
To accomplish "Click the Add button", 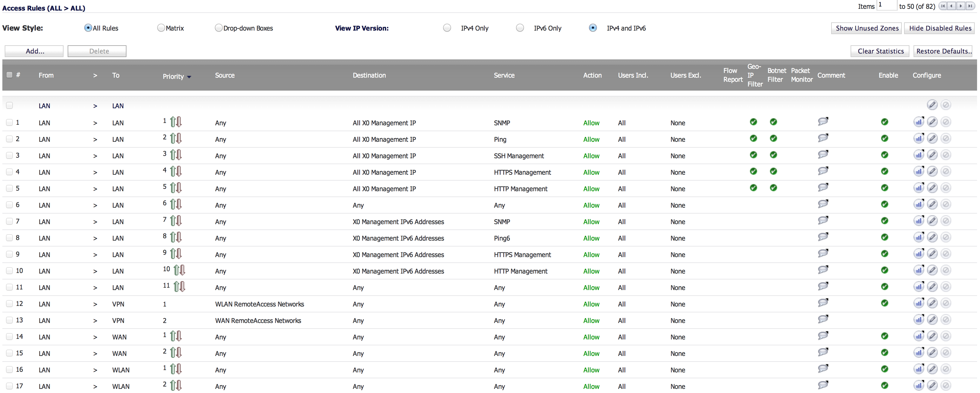I will [34, 51].
